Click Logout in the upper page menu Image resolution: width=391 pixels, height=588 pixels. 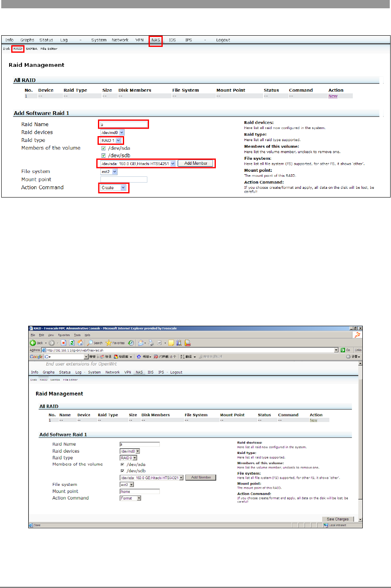pyautogui.click(x=223, y=40)
